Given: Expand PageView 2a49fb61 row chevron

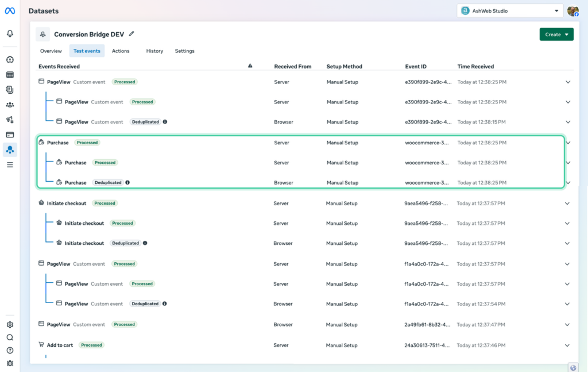Looking at the screenshot, I should (567, 325).
